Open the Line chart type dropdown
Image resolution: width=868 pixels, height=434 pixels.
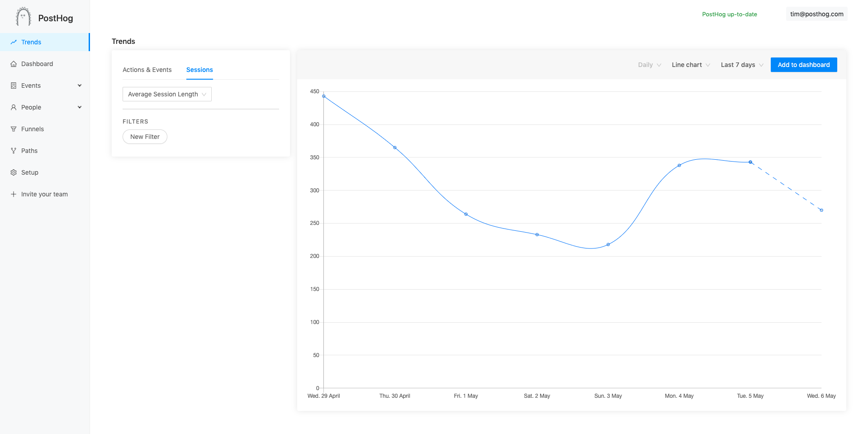tap(691, 65)
